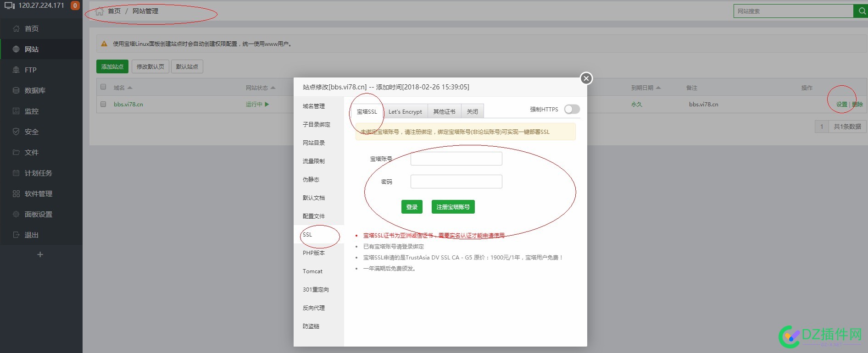This screenshot has height=353, width=868.
Task: Click the 备注 text bbs.vi78.cn
Action: pos(703,105)
